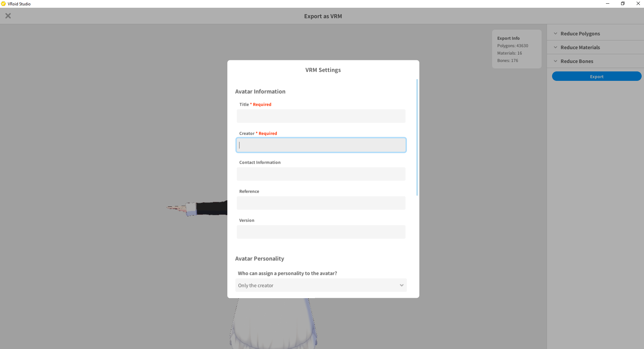The height and width of the screenshot is (349, 644).
Task: Restore down the VRoid Studio window
Action: (x=623, y=4)
